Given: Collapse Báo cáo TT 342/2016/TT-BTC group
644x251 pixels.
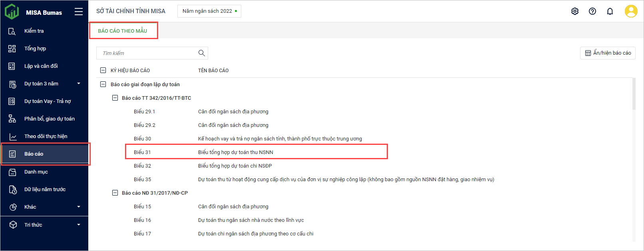Looking at the screenshot, I should click(115, 98).
